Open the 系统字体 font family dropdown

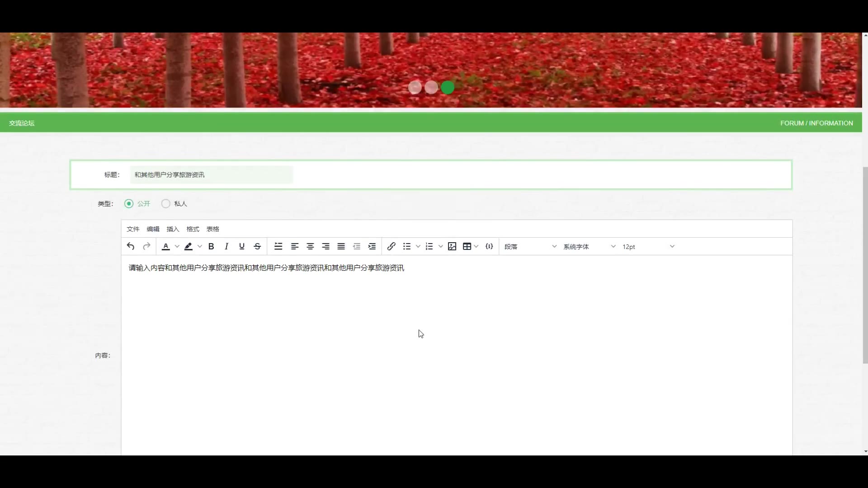tap(589, 247)
